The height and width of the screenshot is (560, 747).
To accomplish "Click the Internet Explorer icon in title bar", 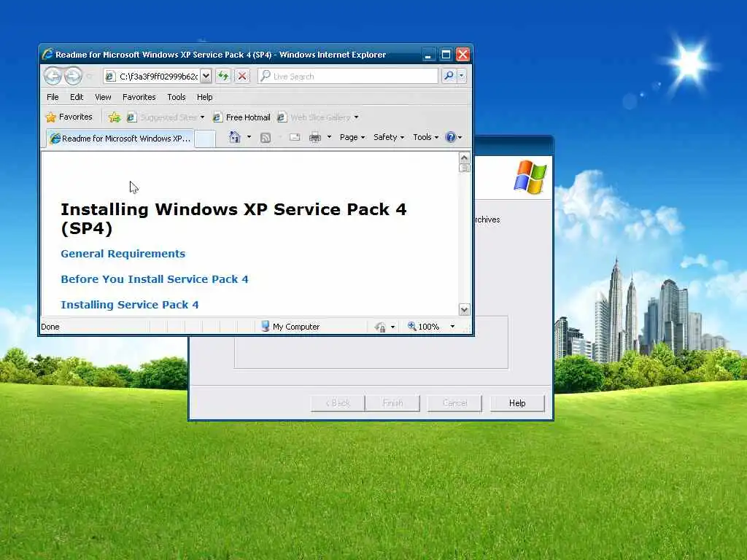I will [x=47, y=54].
